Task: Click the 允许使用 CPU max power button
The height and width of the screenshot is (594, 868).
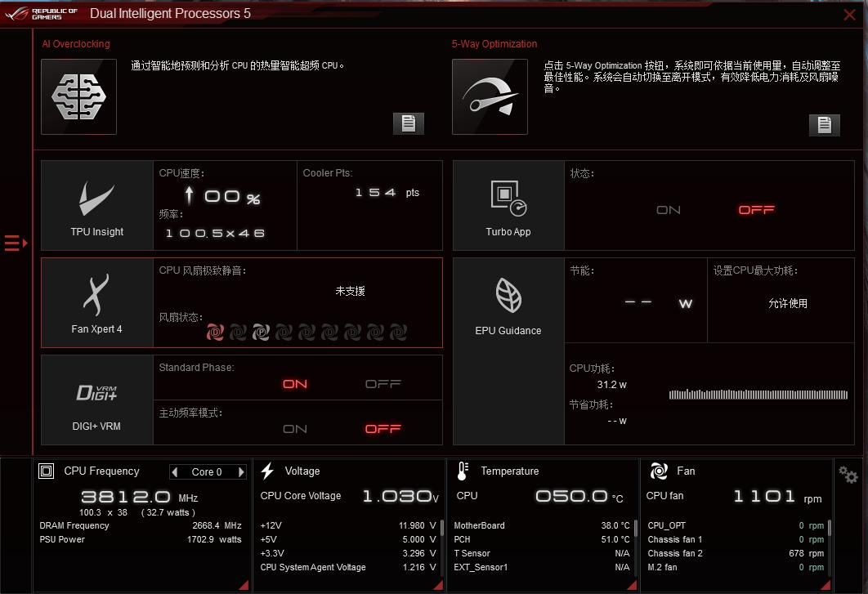Action: tap(788, 303)
